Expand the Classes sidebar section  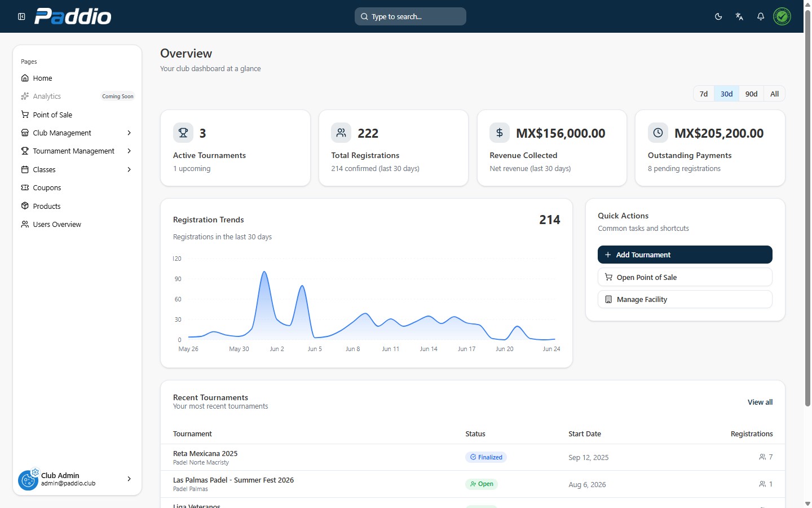click(77, 170)
